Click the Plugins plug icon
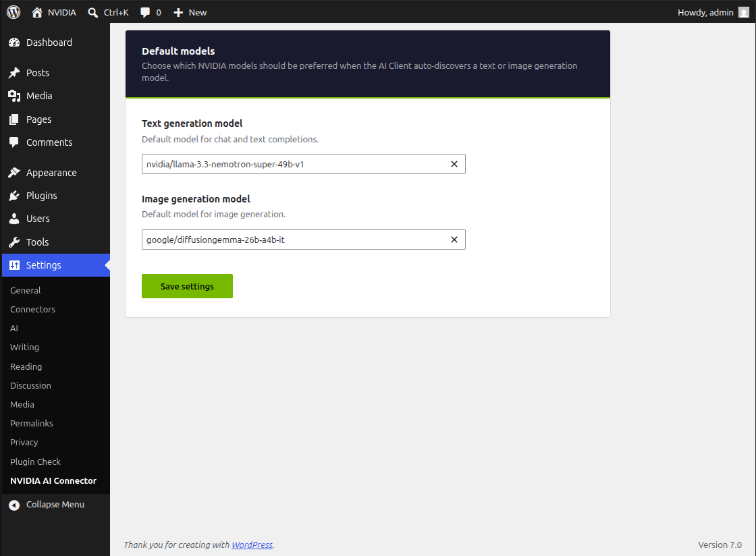Image resolution: width=756 pixels, height=556 pixels. (14, 196)
